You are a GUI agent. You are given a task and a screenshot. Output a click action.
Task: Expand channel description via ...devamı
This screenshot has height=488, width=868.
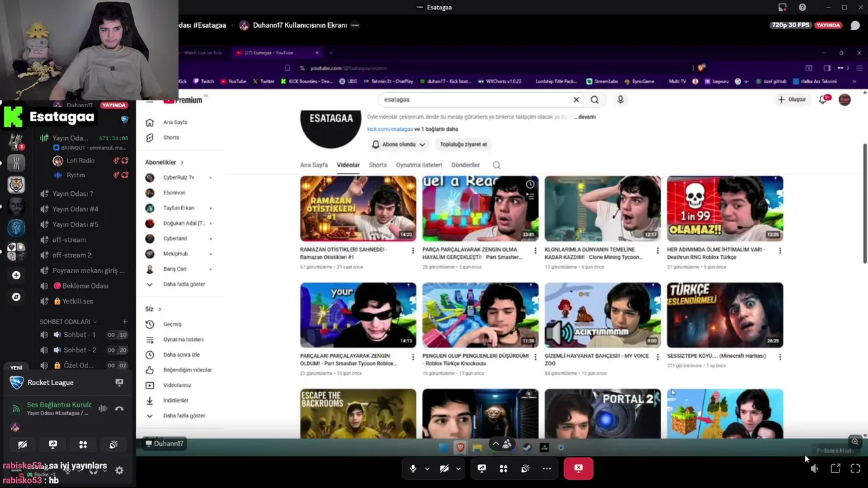pyautogui.click(x=585, y=117)
